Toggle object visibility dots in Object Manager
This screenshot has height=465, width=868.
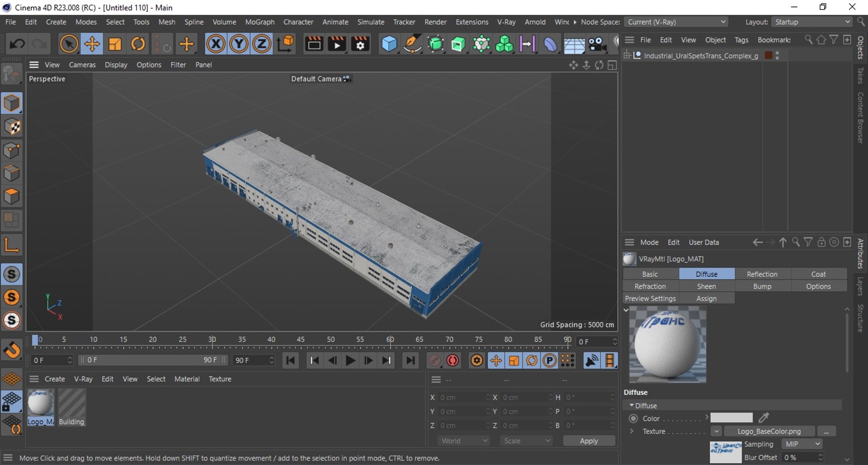tap(777, 55)
